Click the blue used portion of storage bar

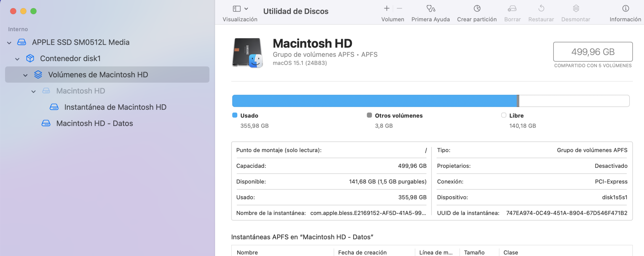pos(374,101)
